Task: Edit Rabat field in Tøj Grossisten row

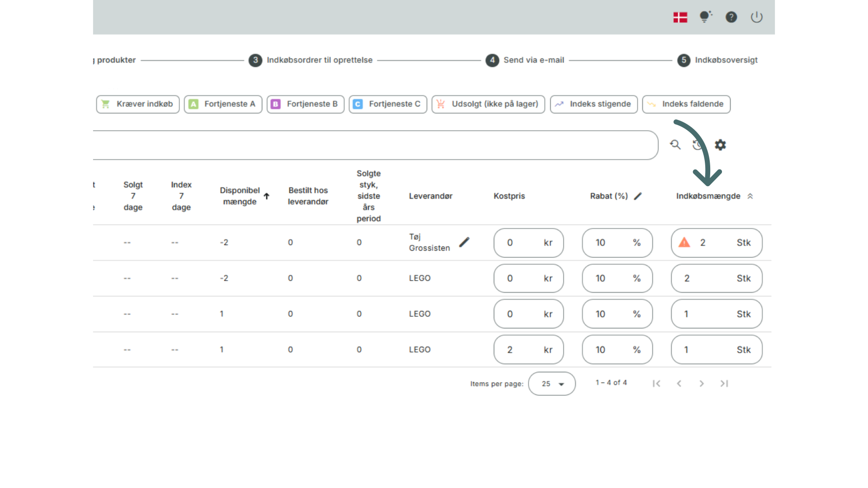Action: coord(618,243)
